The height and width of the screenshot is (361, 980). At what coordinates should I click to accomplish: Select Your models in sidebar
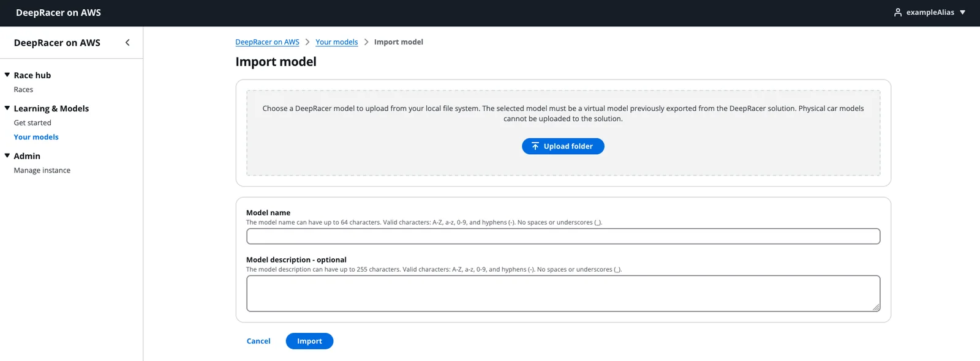coord(36,137)
